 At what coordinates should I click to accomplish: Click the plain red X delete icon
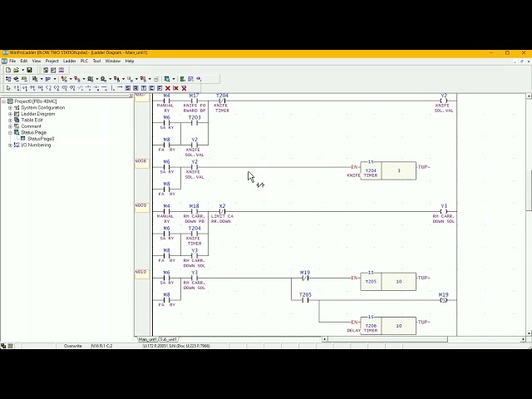click(x=168, y=88)
